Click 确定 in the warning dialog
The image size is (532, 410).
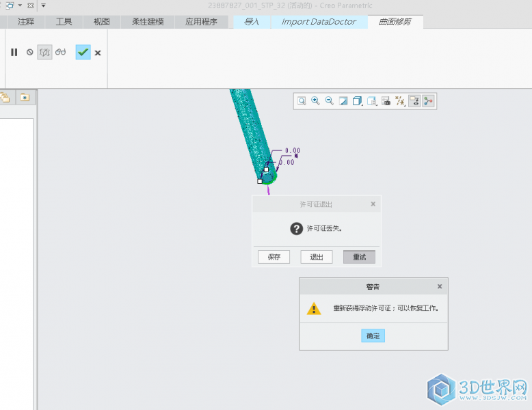(373, 336)
